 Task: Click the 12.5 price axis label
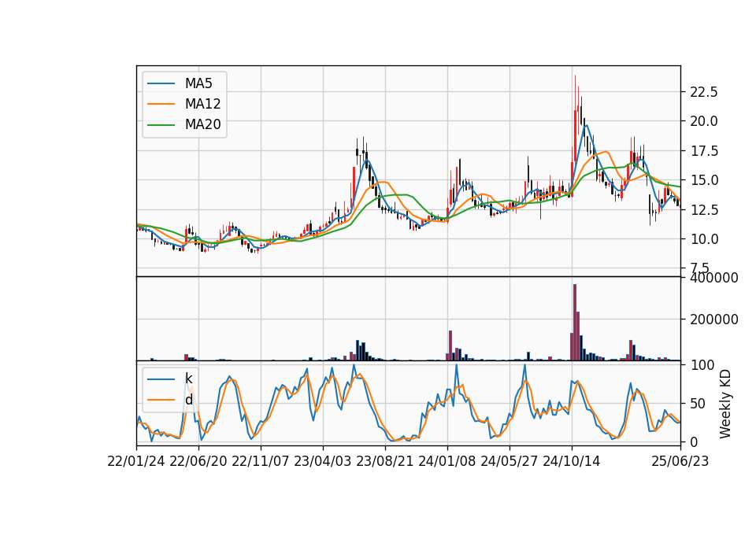704,209
